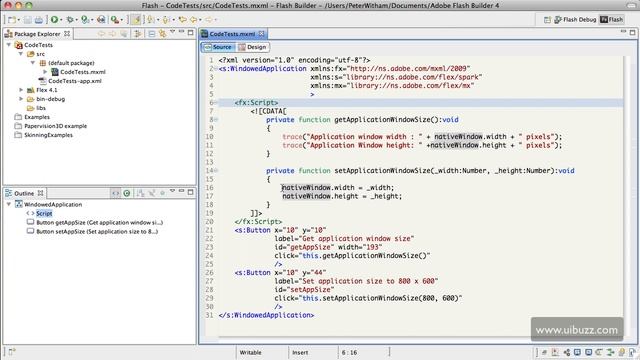Collapse the CodeTests project node
This screenshot has width=640, height=360.
click(9, 45)
